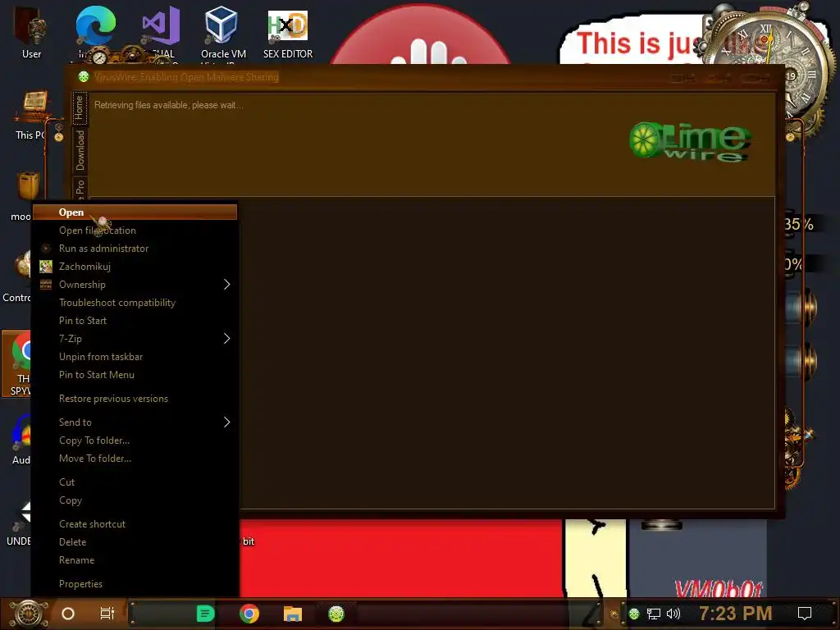
Task: Choose Unpin from taskbar
Action: coord(135,357)
